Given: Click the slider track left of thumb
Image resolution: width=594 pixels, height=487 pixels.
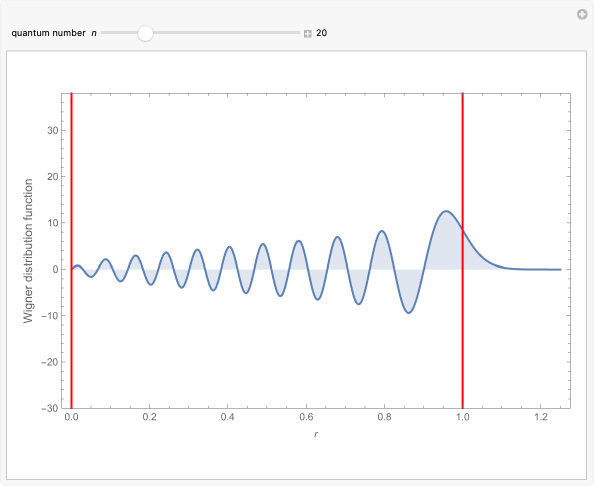Looking at the screenshot, I should [119, 33].
